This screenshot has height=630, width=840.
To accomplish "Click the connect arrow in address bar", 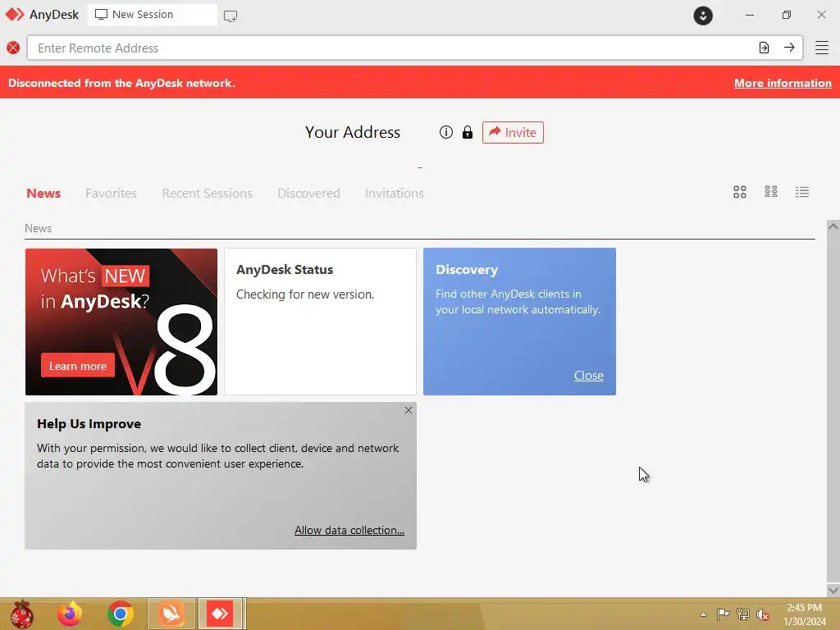I will 789,48.
